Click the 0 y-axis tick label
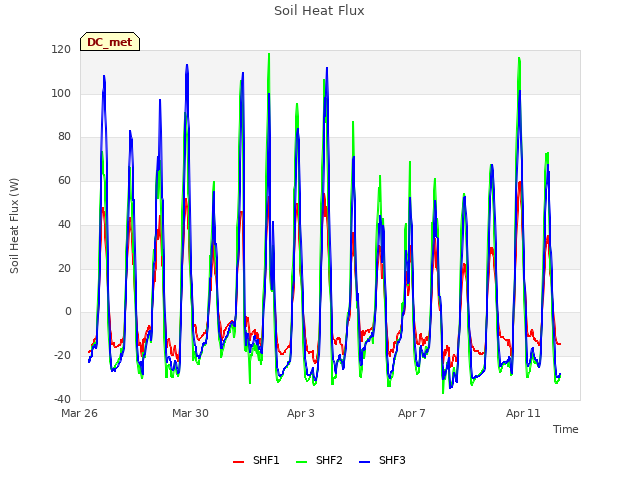 (x=68, y=312)
